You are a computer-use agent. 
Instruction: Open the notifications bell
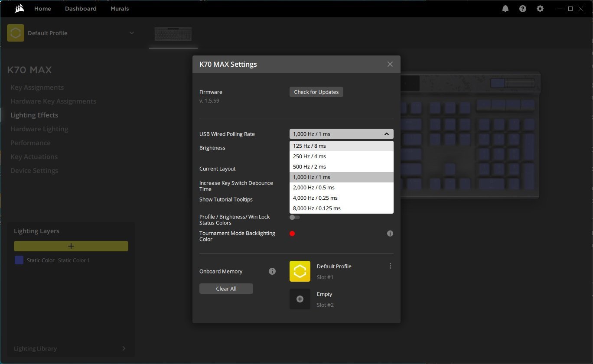(x=505, y=9)
